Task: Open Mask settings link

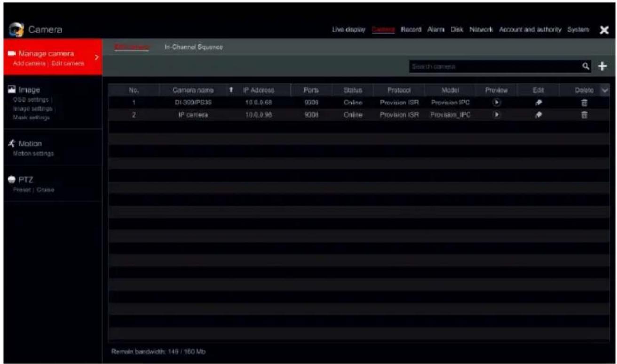Action: 31,117
